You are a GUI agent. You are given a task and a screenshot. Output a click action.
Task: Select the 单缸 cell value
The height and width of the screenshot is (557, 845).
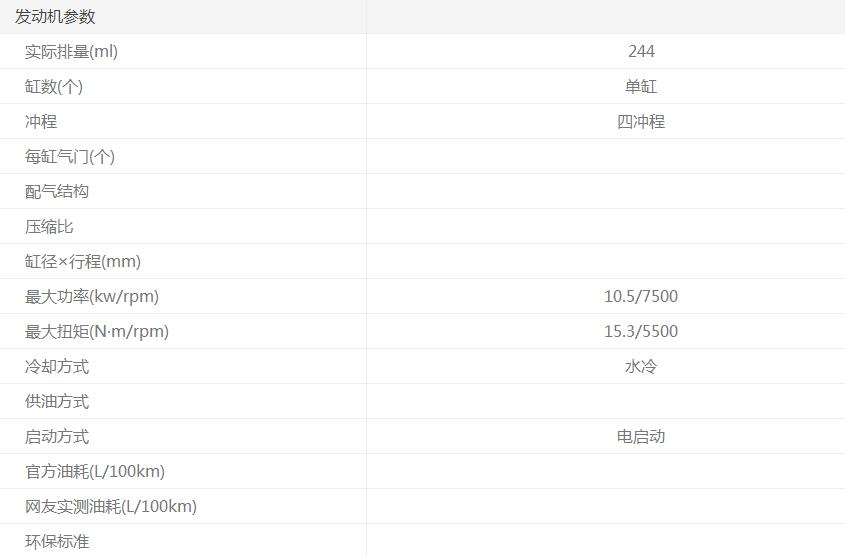(641, 87)
